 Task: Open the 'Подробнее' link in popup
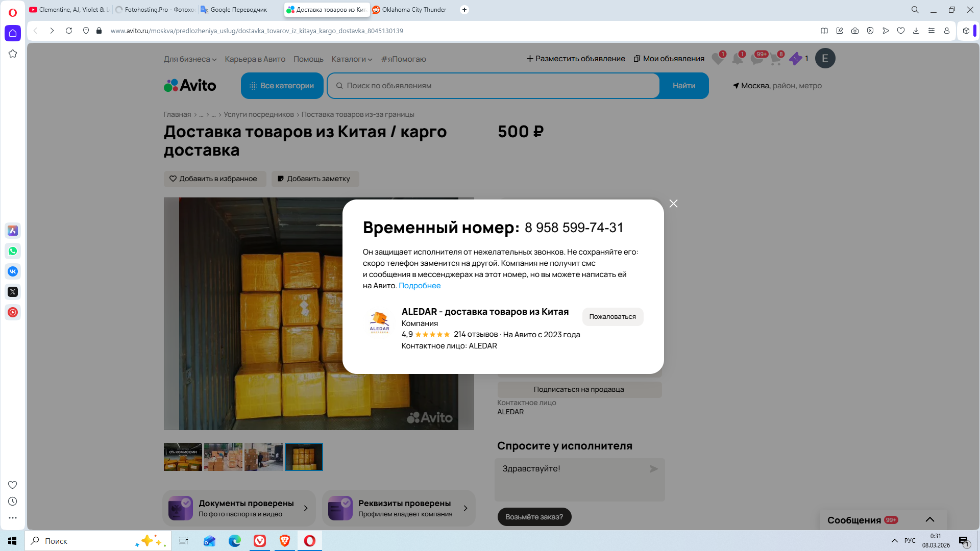pyautogui.click(x=419, y=286)
